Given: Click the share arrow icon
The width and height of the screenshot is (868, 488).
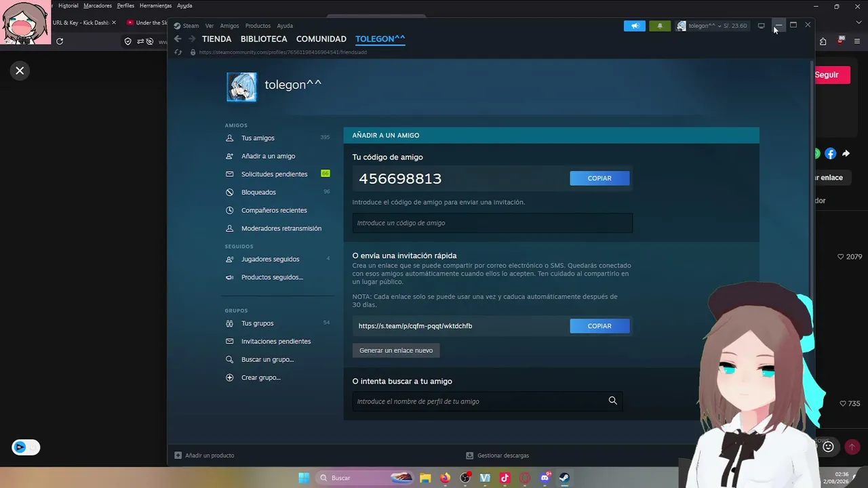Looking at the screenshot, I should coord(846,154).
